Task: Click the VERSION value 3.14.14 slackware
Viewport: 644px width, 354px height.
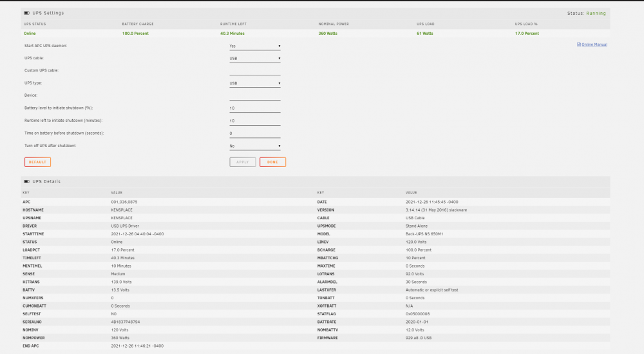Action: [x=436, y=210]
